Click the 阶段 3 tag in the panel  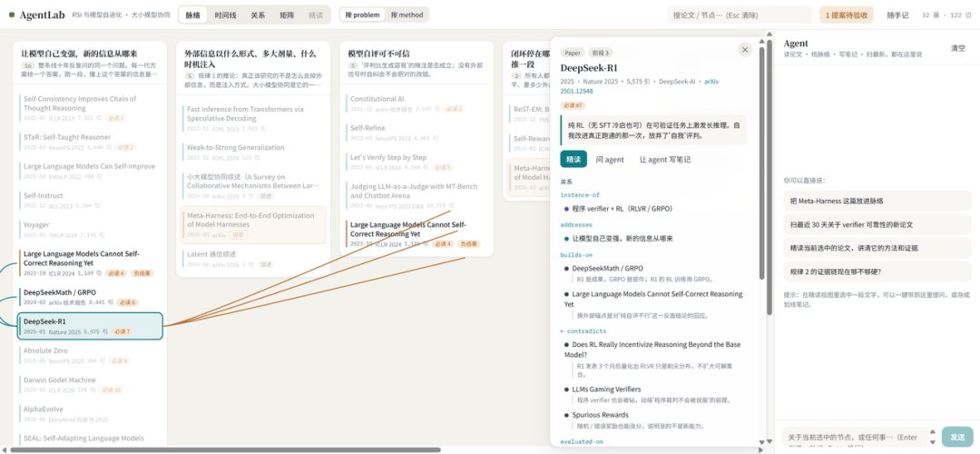pyautogui.click(x=600, y=53)
